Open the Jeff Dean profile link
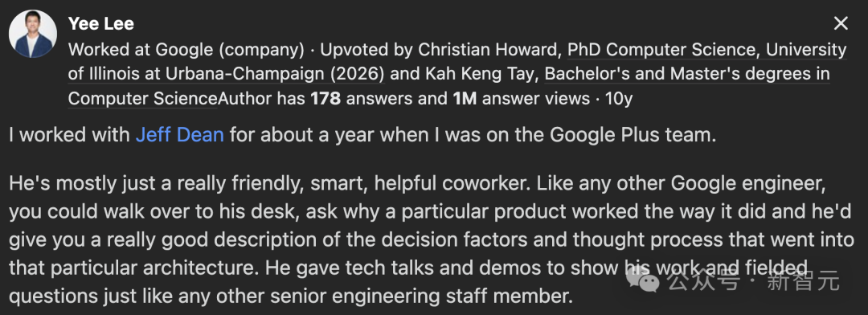 point(180,134)
